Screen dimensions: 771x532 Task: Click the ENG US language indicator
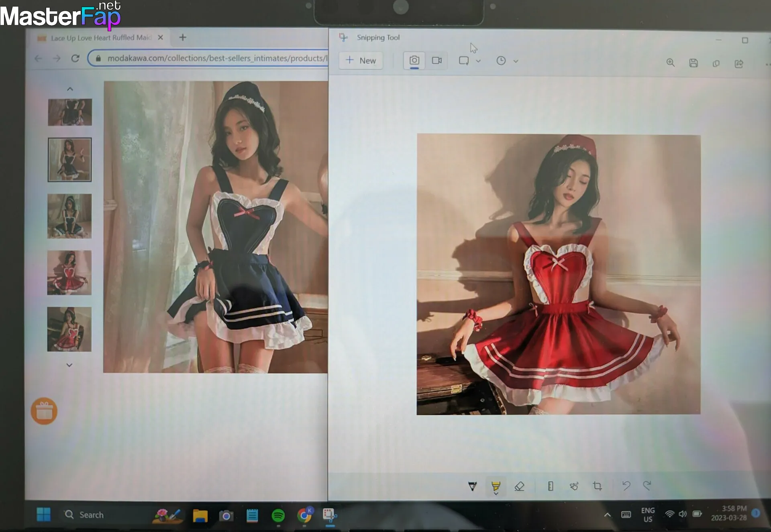pyautogui.click(x=648, y=514)
